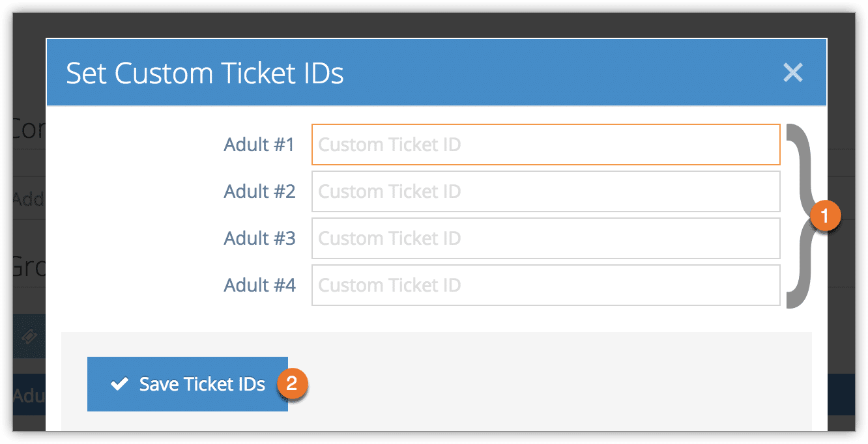Viewport: 868px width, 444px height.
Task: Click the Adult #1 label
Action: [x=259, y=145]
